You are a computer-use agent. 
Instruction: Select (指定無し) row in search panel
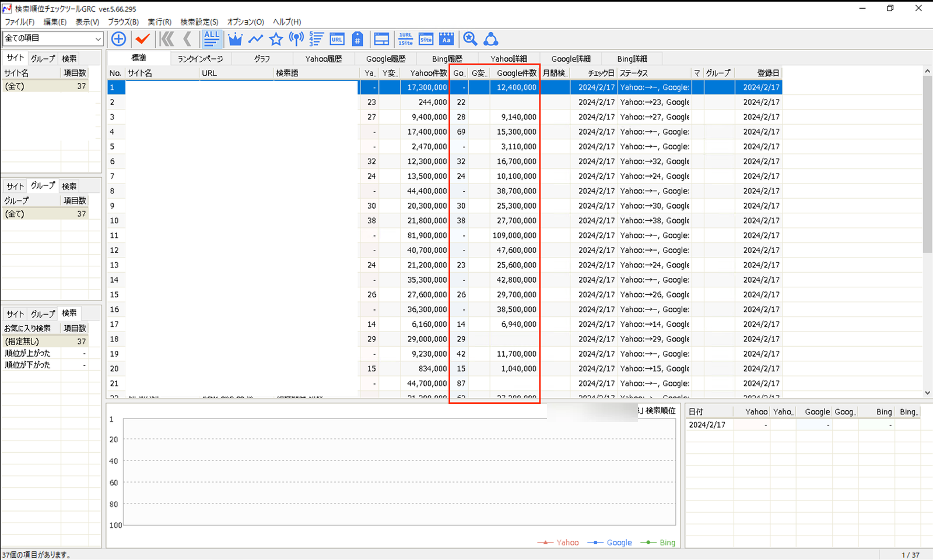tap(45, 341)
